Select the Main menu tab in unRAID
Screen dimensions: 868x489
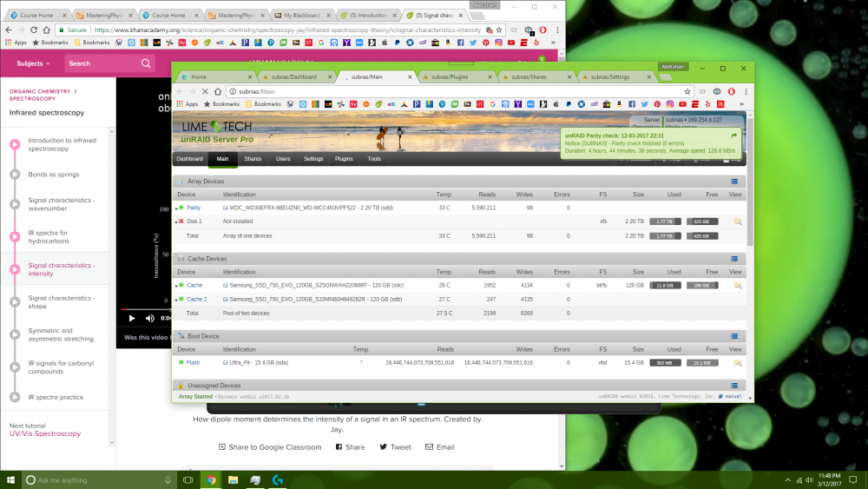tap(222, 159)
